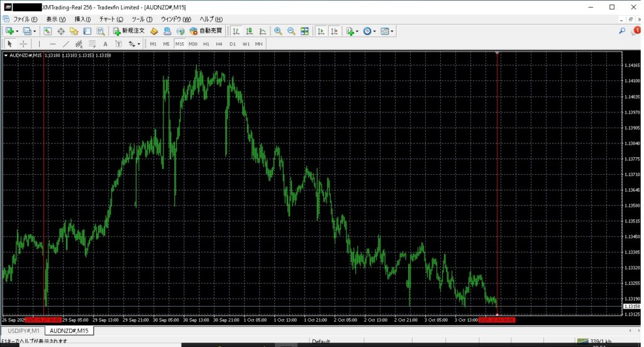Switch chart to candlestick display
The image size is (644, 347).
(249, 31)
